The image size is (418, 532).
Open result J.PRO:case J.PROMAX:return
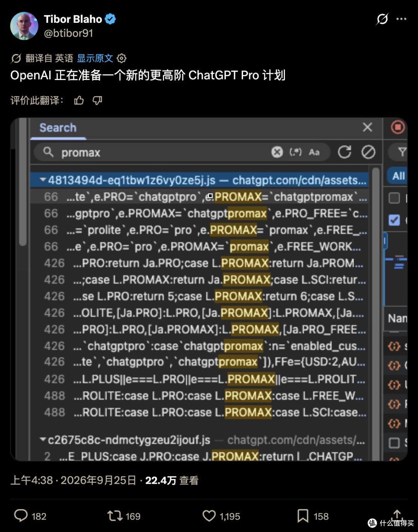pyautogui.click(x=200, y=457)
